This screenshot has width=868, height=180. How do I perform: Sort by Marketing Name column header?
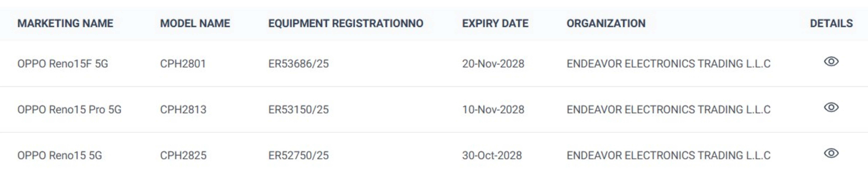coord(65,23)
